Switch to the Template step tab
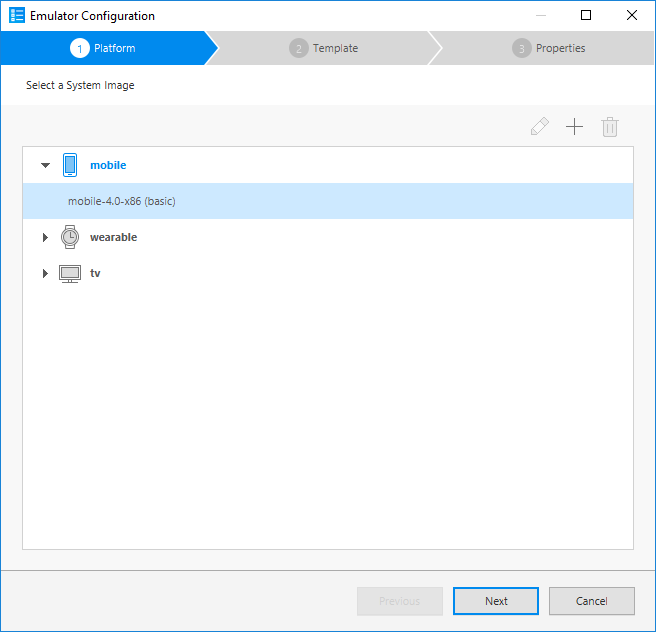 pyautogui.click(x=324, y=48)
